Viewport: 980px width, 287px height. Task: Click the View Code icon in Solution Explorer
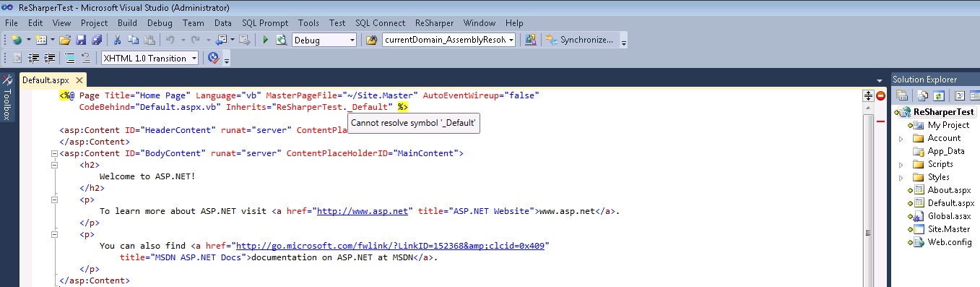coord(960,95)
